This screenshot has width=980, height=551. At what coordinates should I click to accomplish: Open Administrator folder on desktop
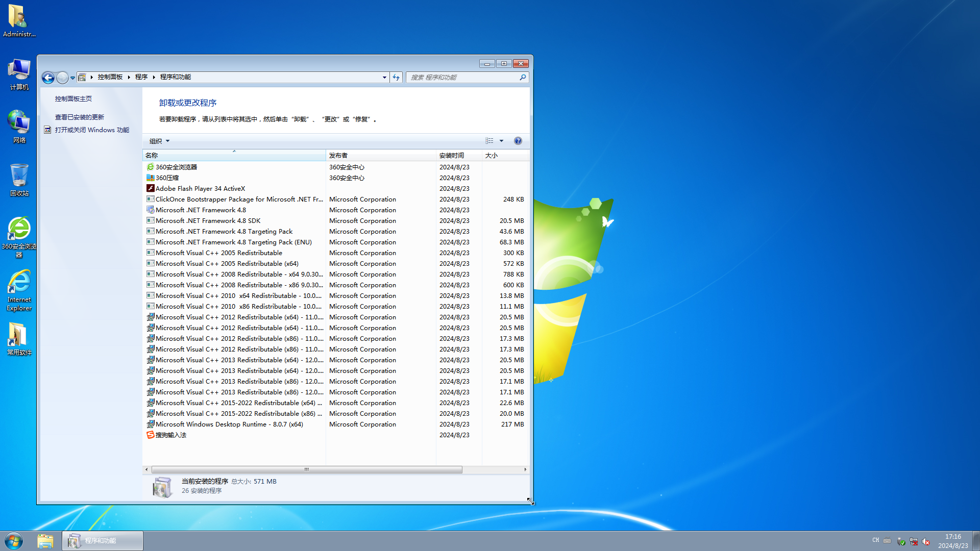[x=19, y=20]
